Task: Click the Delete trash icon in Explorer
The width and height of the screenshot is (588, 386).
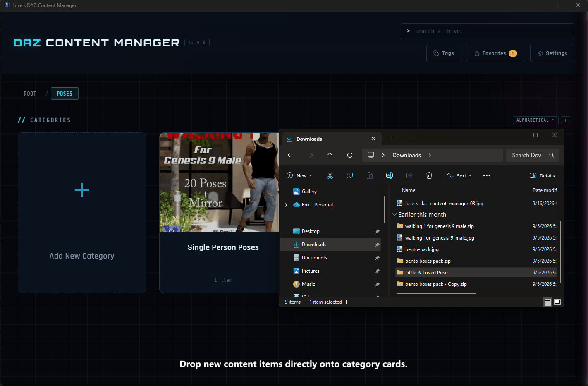Action: 429,175
